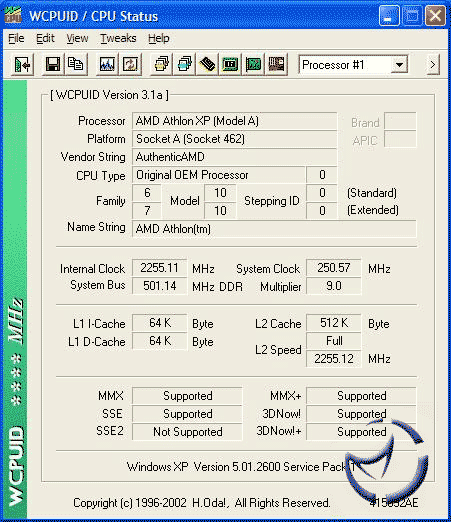
Task: Click the Platform field Socket A
Action: [234, 139]
